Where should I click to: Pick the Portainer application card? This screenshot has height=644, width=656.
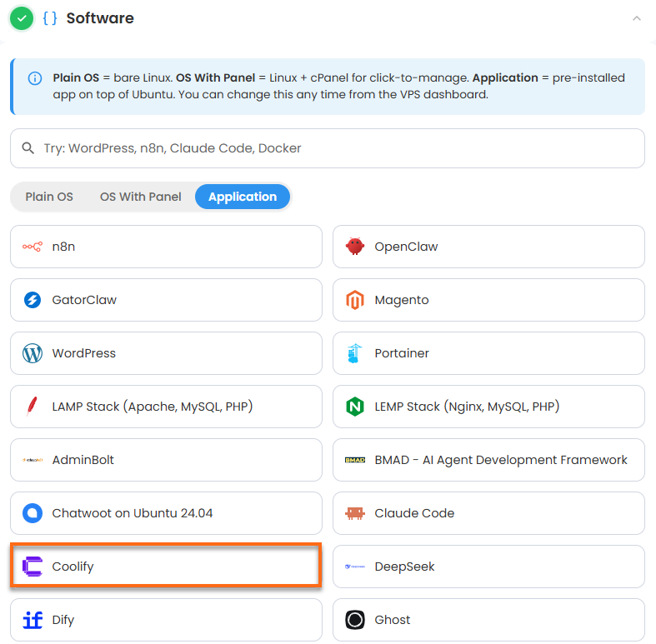pyautogui.click(x=488, y=353)
